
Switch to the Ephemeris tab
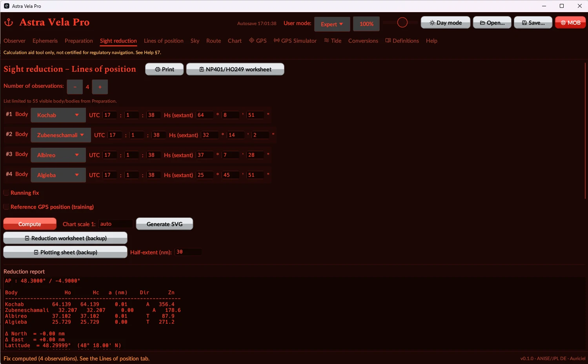pos(45,41)
